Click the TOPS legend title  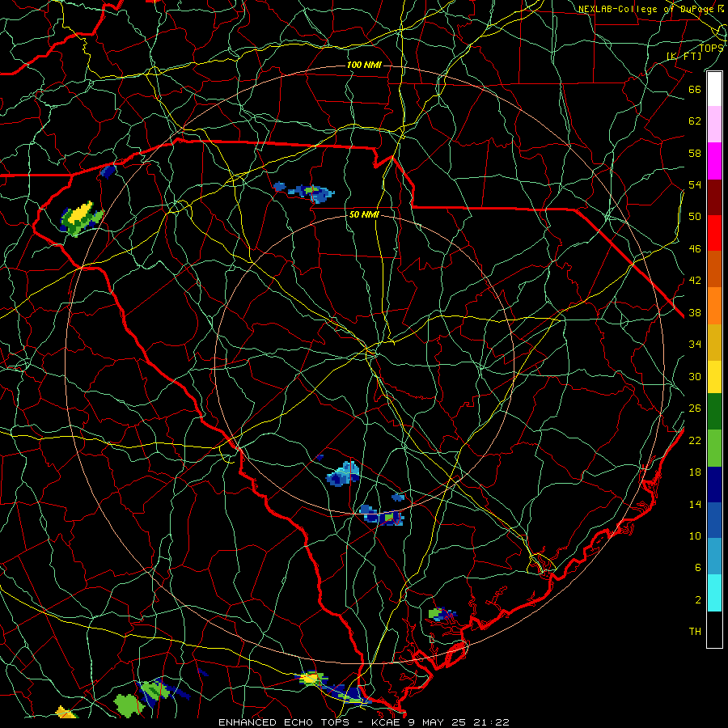coord(711,48)
